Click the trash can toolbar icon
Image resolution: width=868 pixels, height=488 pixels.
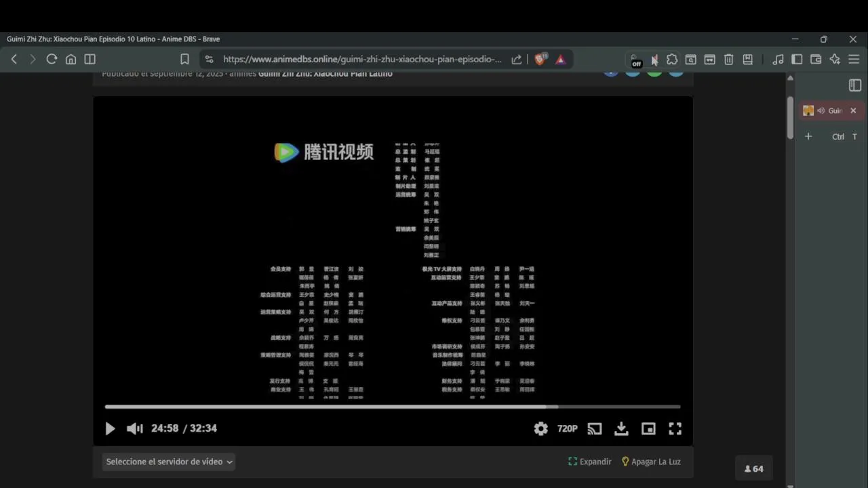tap(728, 60)
